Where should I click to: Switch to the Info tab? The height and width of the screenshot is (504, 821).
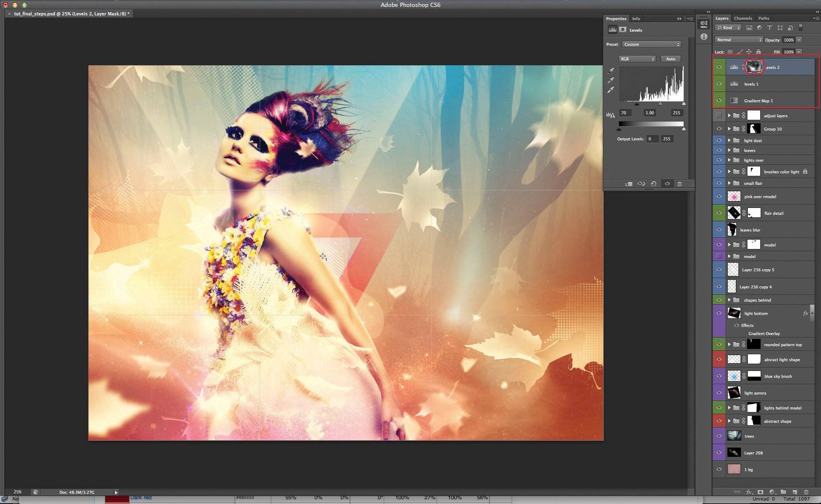tap(636, 19)
